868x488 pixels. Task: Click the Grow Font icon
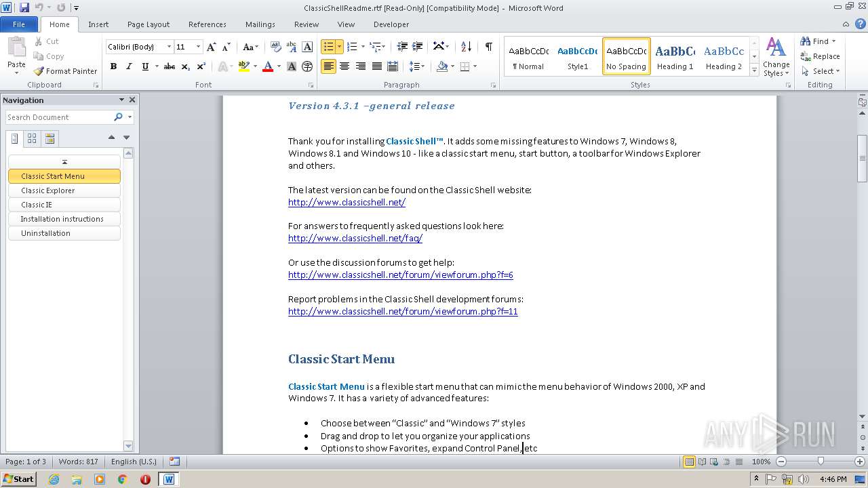click(x=212, y=47)
